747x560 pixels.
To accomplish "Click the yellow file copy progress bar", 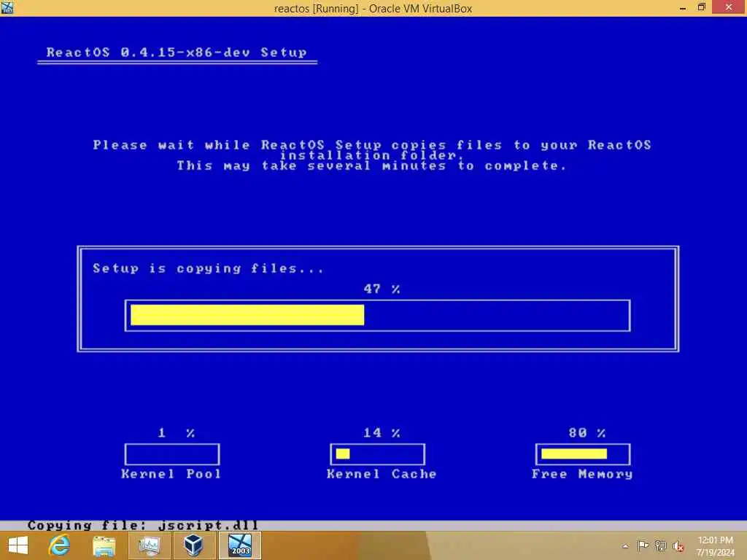I will tap(377, 315).
